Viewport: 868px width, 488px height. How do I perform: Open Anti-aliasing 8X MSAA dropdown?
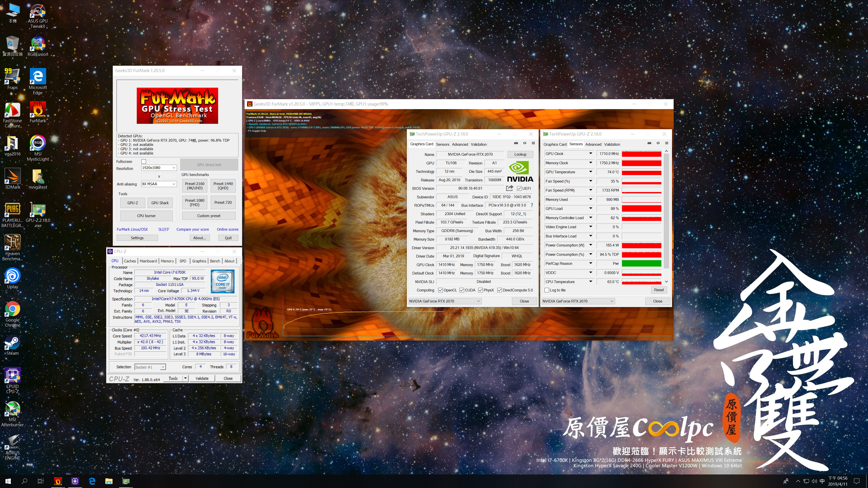pos(159,184)
